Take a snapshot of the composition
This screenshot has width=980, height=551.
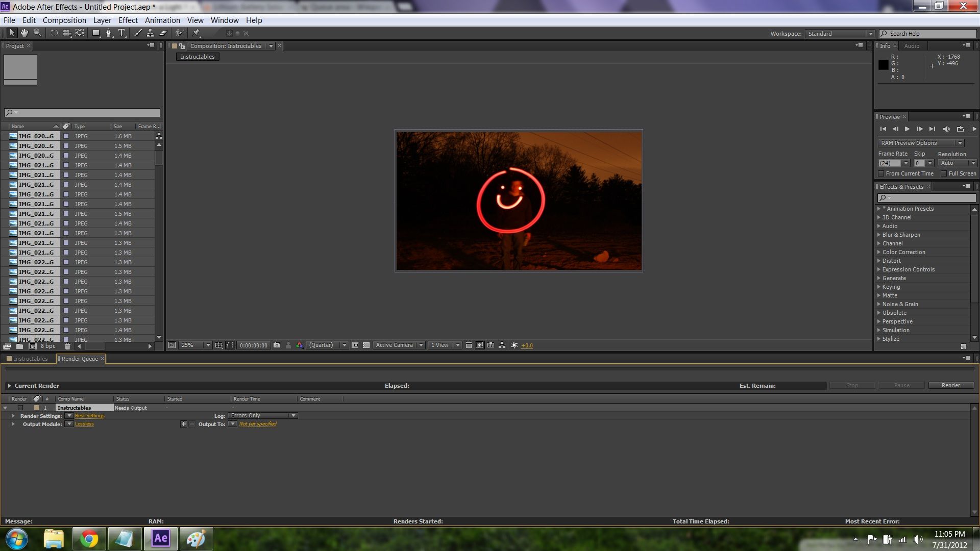277,345
